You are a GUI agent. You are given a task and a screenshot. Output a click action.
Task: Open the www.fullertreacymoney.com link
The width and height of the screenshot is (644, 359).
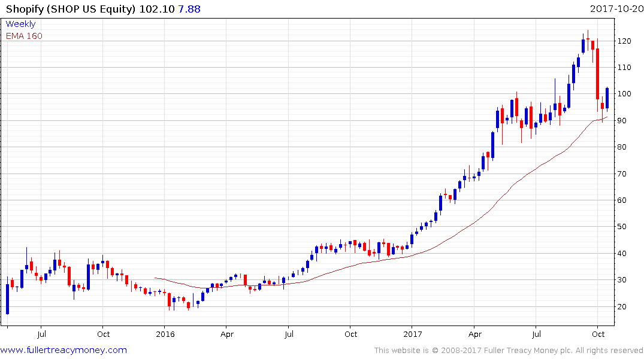[64, 350]
